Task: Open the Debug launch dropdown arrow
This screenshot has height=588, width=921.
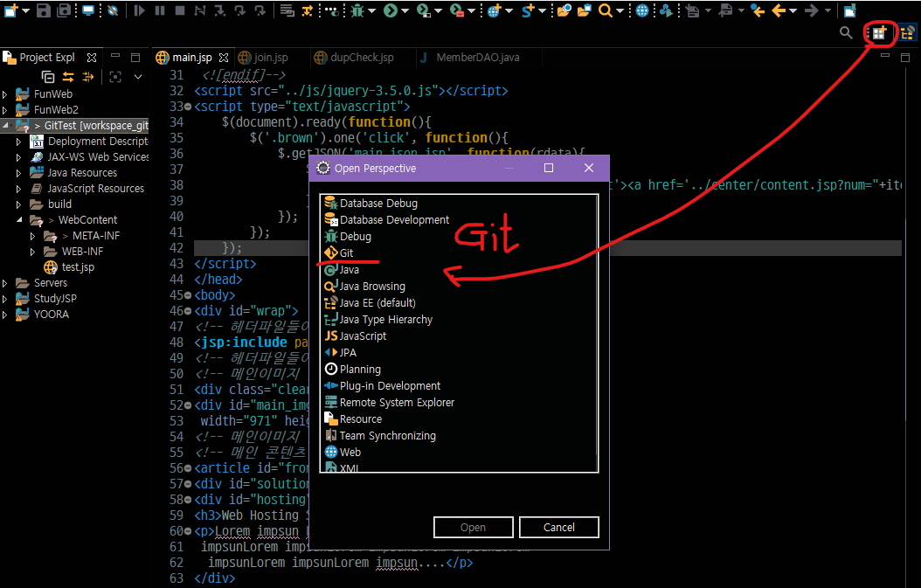Action: pos(372,10)
